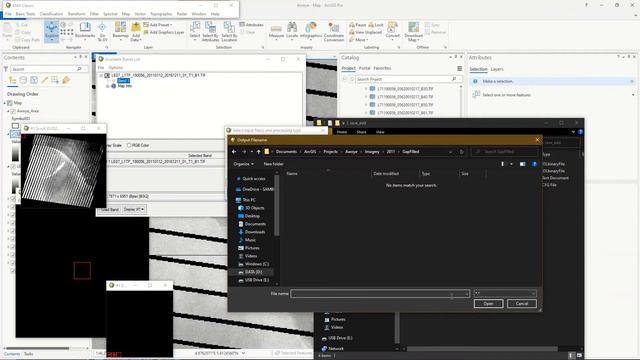Open the Downloads folder in the navigation pane
This screenshot has width=640, height=360.
[255, 232]
